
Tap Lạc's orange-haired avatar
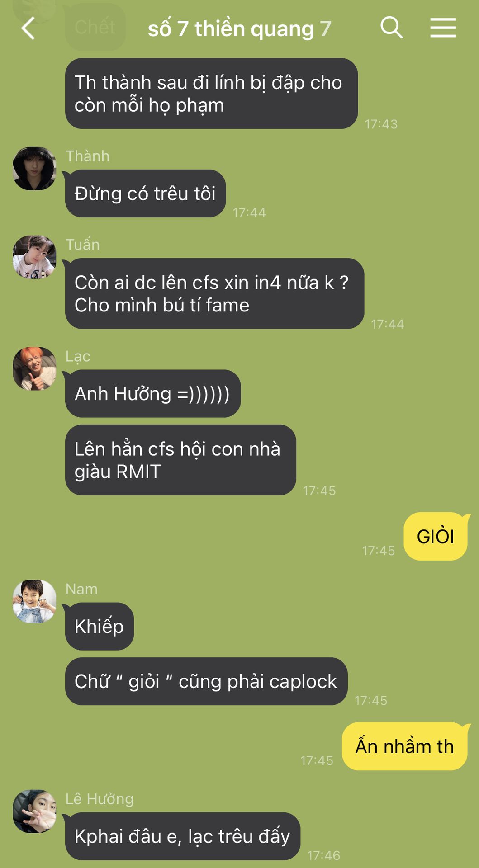pos(34,368)
